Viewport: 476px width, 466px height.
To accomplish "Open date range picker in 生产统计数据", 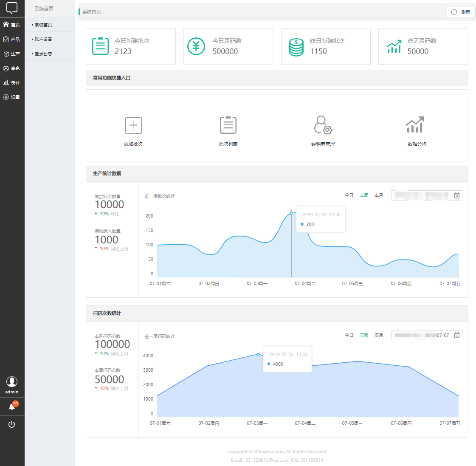I will [x=426, y=195].
